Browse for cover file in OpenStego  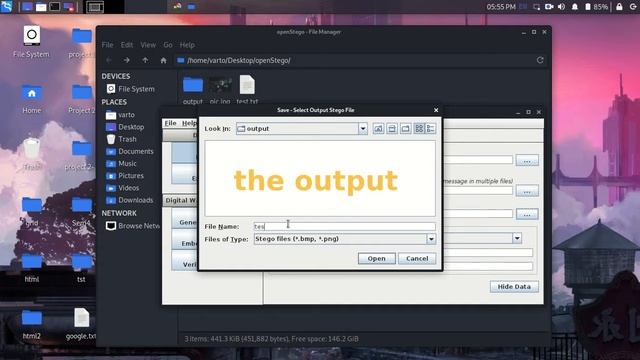(x=527, y=191)
